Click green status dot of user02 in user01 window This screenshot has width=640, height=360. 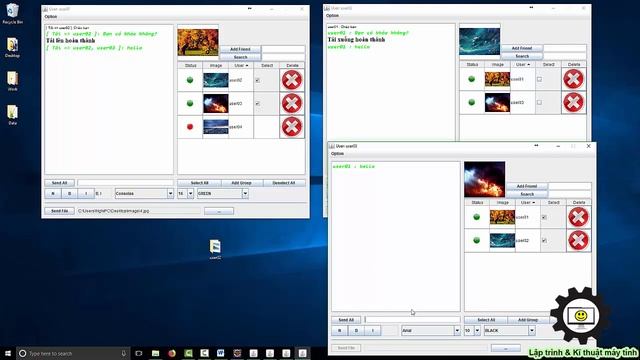pos(190,80)
